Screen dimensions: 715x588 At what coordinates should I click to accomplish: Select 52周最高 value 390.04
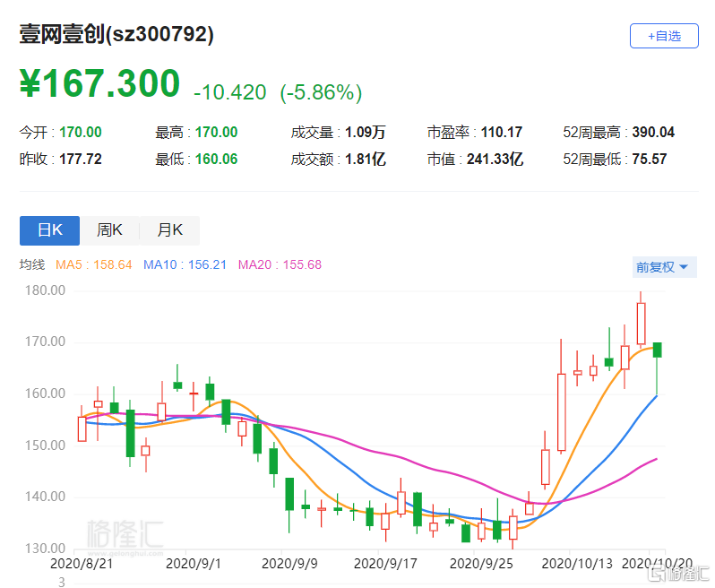pos(653,133)
